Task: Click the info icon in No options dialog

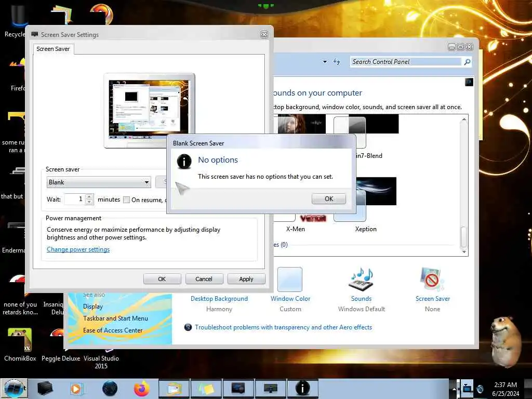Action: [x=184, y=162]
